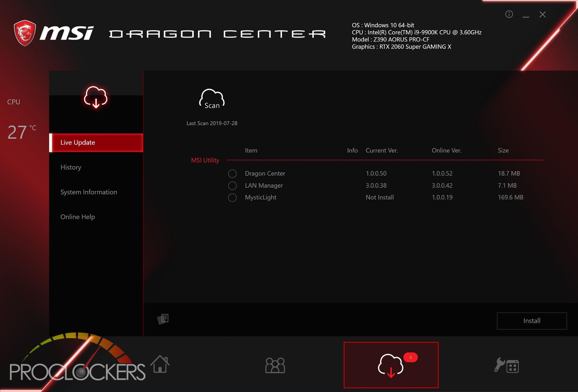Viewport: 578px width, 392px height.
Task: Click the MysticLight item name
Action: [x=260, y=197]
